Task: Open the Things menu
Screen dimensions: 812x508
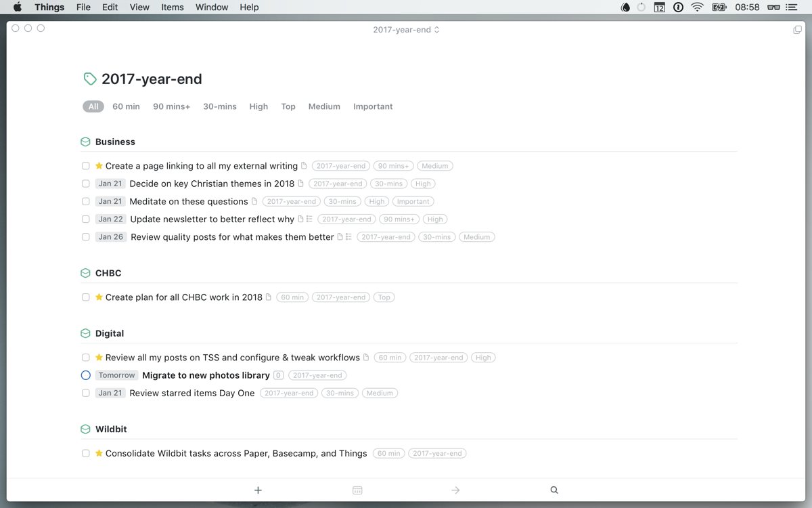Action: pos(49,7)
